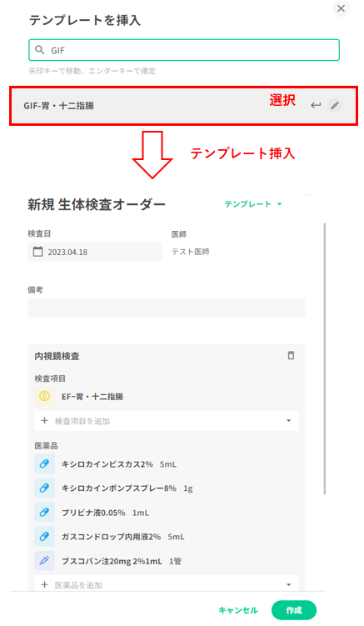Click the キャンセル button
This screenshot has width=364, height=626.
point(238,610)
